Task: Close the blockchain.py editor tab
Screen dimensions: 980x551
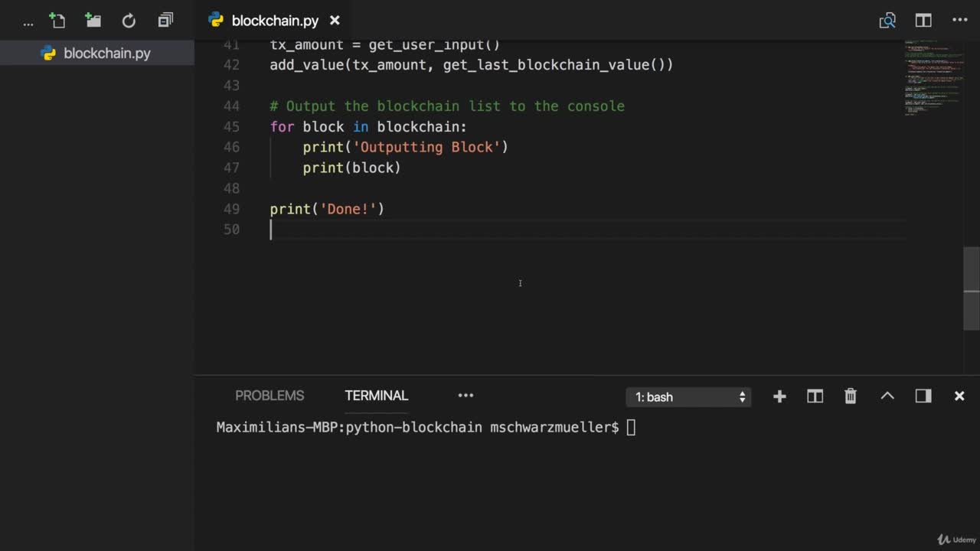Action: (335, 21)
